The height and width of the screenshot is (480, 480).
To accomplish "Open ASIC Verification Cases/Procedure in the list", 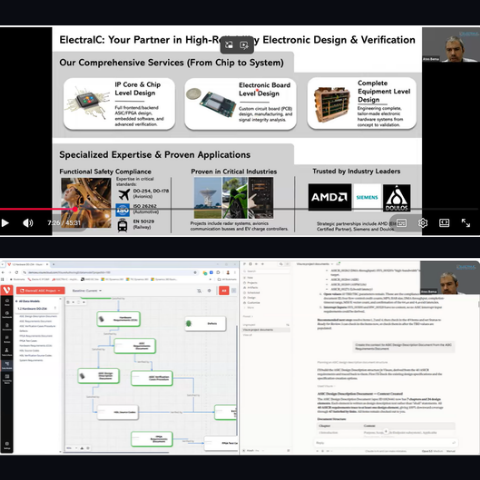I will pos(37,326).
